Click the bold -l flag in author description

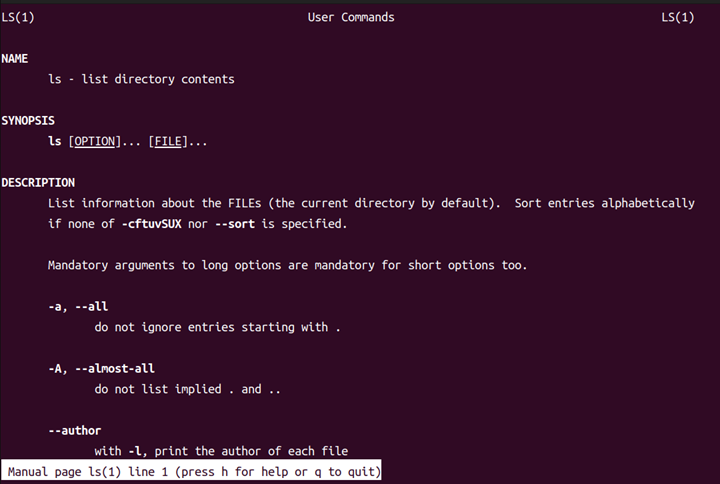[135, 451]
